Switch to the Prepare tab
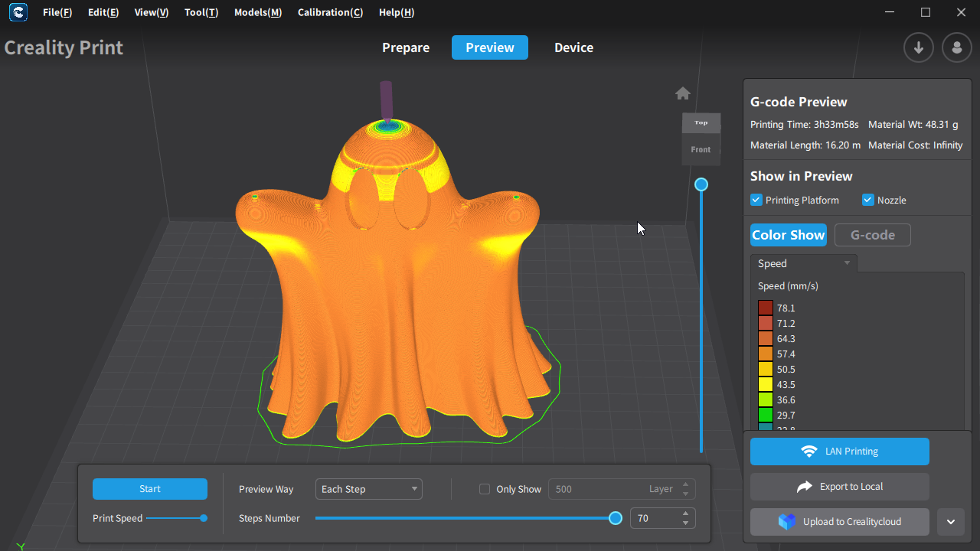 coord(406,47)
